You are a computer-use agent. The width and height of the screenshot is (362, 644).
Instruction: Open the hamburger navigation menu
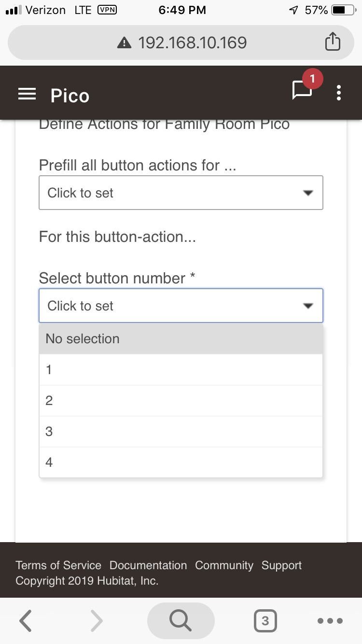27,94
